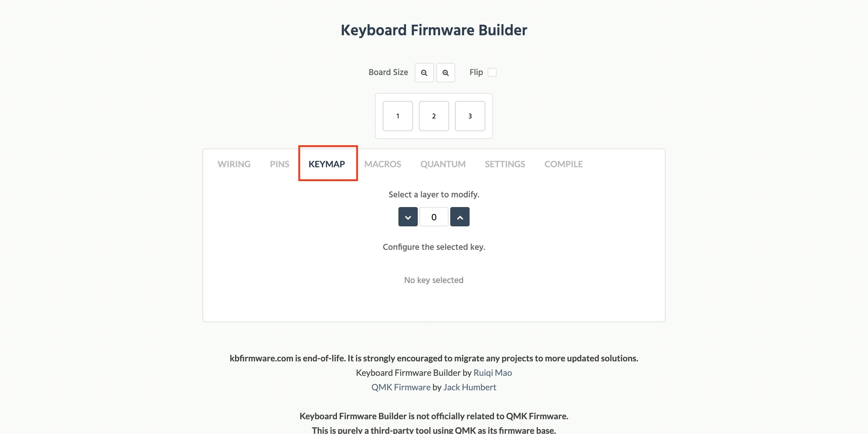Viewport: 868px width, 434px height.
Task: Open the Jack Humbert link
Action: tap(469, 387)
